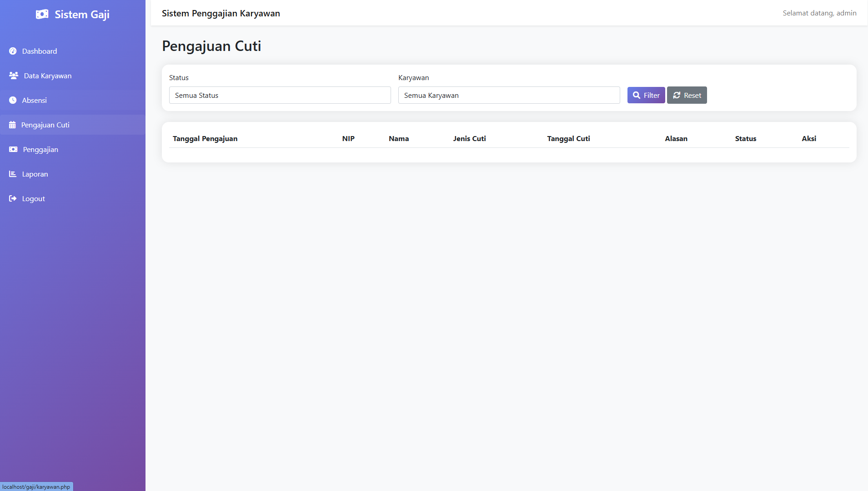Click the Jenis Cuti column header
Image resolution: width=868 pixels, height=491 pixels.
(x=469, y=139)
